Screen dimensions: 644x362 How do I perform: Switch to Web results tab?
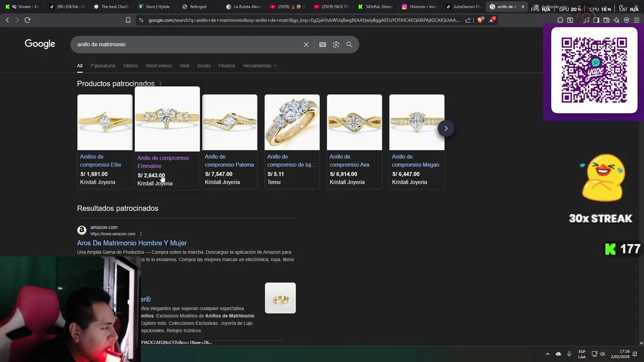pyautogui.click(x=185, y=66)
